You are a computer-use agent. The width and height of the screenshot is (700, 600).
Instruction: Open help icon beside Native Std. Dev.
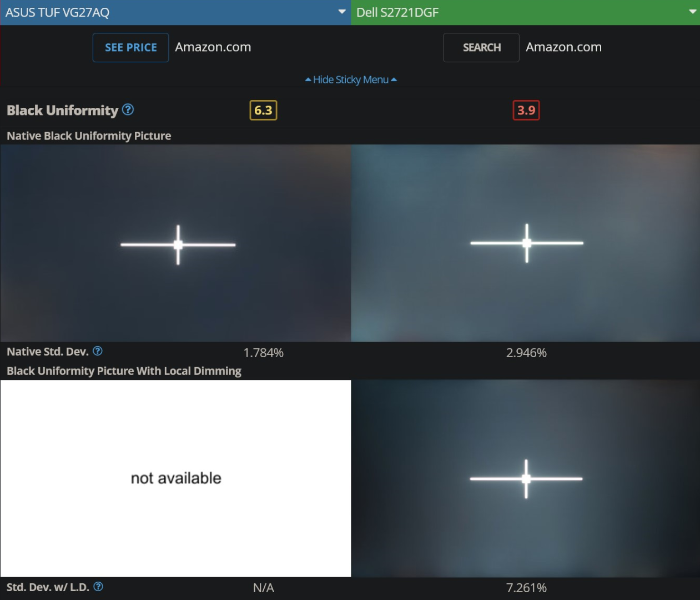98,351
